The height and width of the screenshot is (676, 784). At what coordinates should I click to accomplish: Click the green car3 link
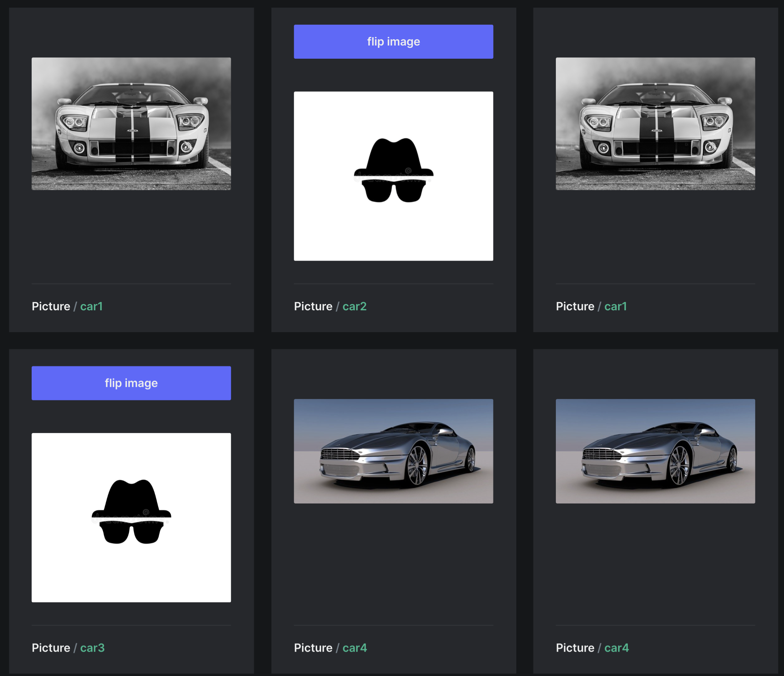tap(92, 648)
